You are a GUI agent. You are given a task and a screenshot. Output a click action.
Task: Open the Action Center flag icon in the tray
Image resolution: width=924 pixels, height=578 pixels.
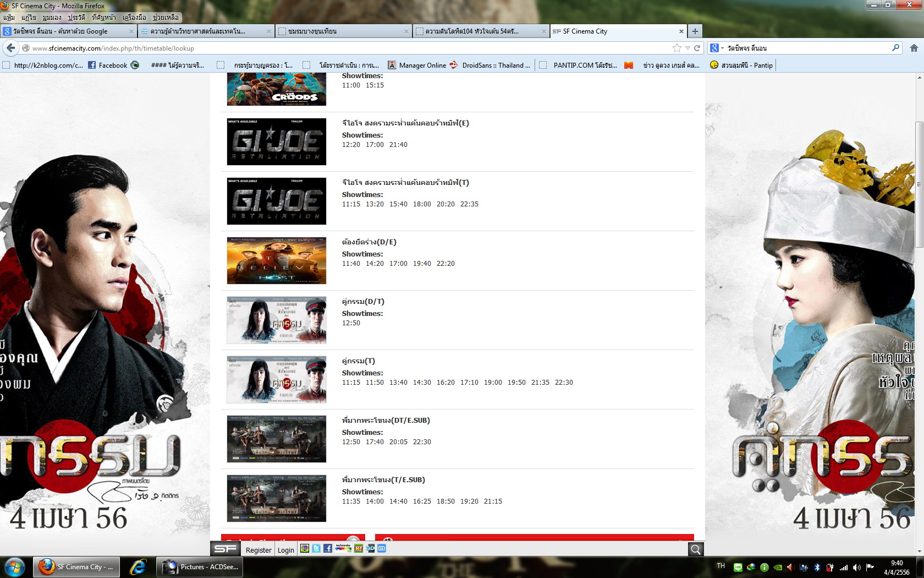click(x=870, y=568)
